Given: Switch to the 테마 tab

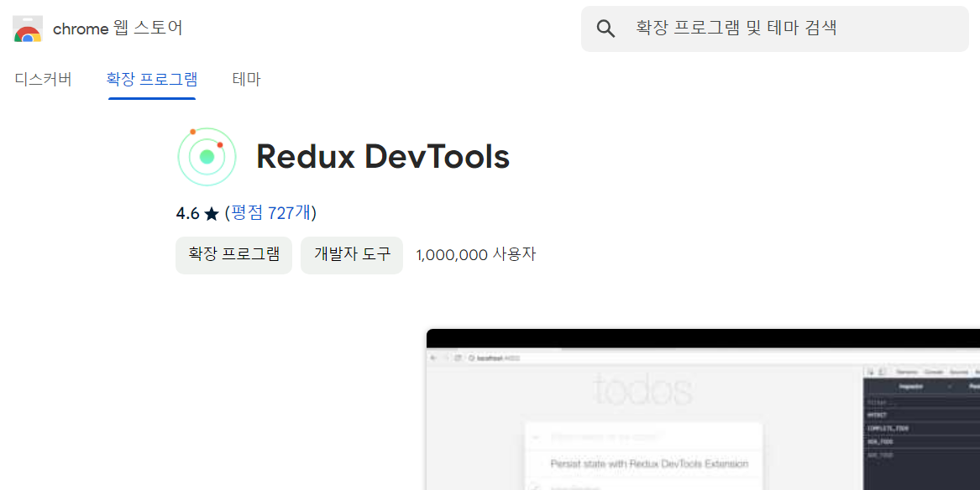Looking at the screenshot, I should pos(246,79).
